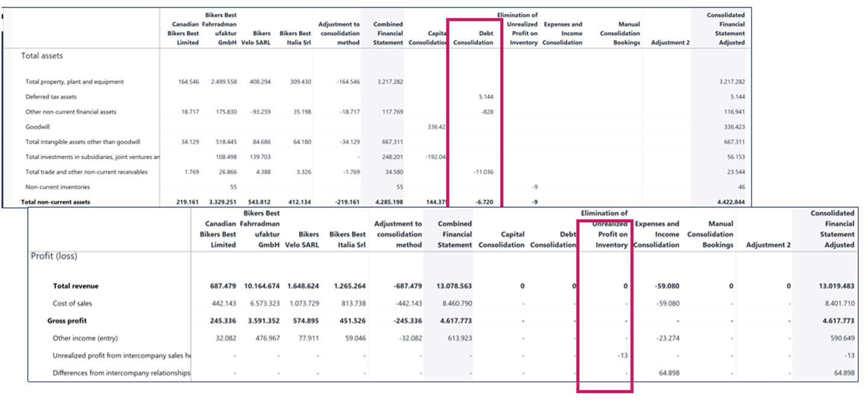Select the "Total revenue" row label

coord(75,287)
